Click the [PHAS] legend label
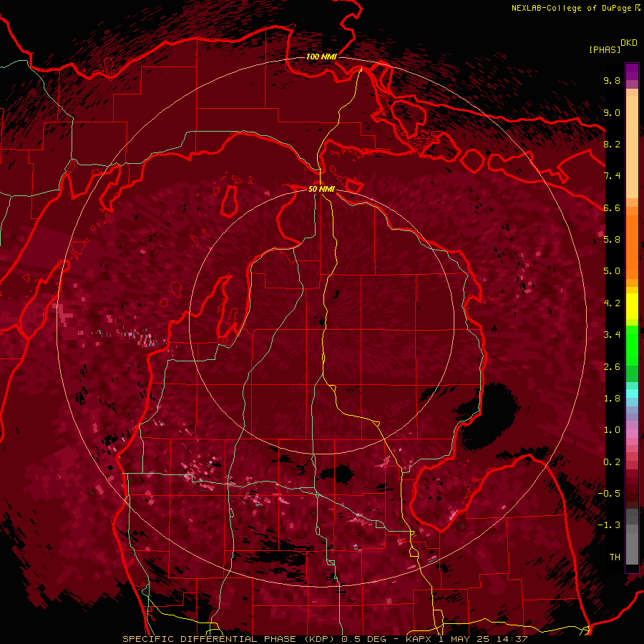Screen dimensions: 644x644 point(605,49)
